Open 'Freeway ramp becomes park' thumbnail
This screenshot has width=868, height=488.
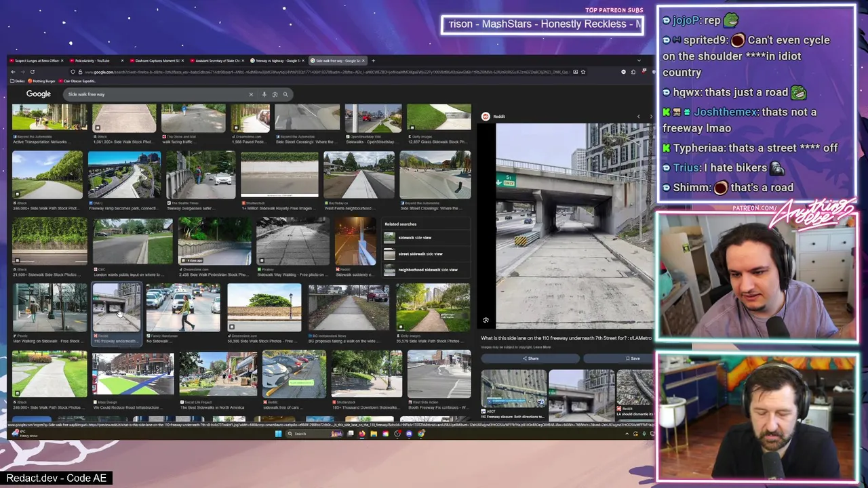pos(124,175)
